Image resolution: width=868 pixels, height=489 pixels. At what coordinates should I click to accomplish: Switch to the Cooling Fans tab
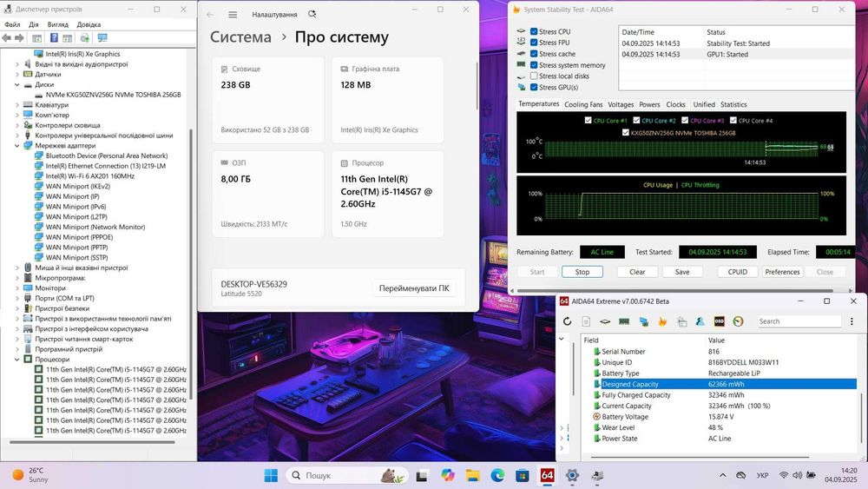(x=583, y=104)
